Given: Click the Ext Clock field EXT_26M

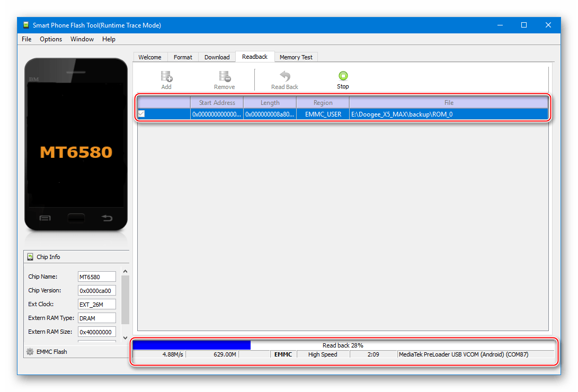Looking at the screenshot, I should click(x=97, y=304).
